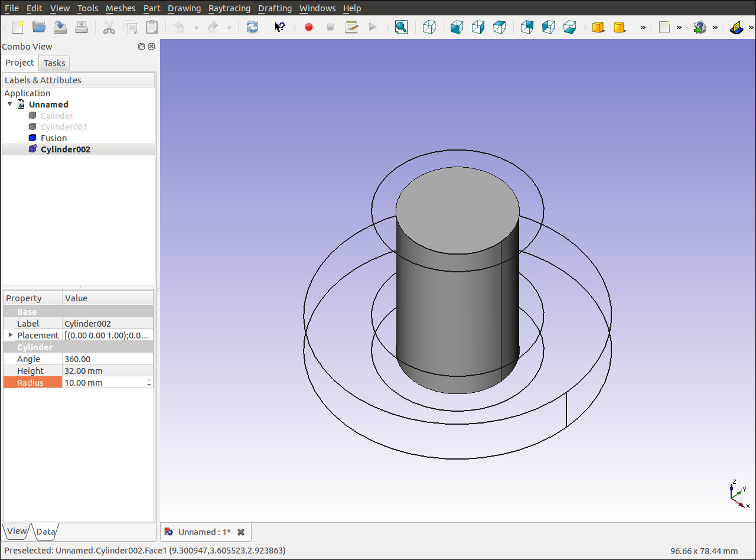Set the Axonometric wireframe cube view

(x=429, y=27)
